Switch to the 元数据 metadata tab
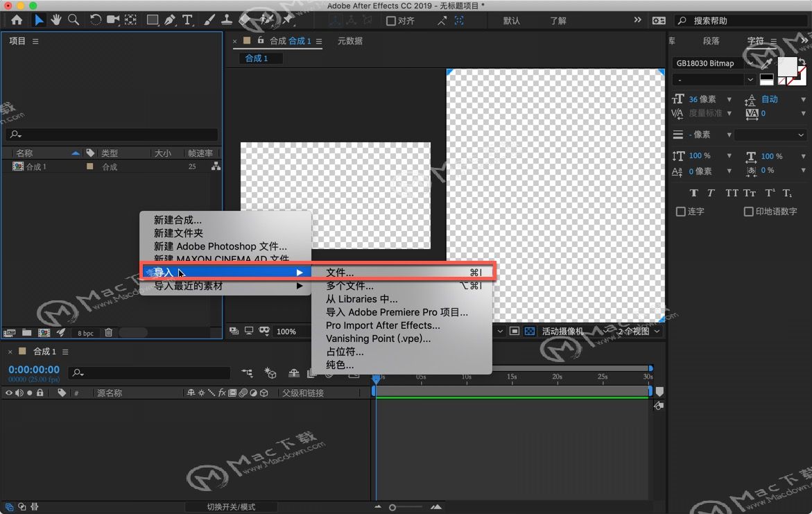Screen dimensions: 812x514 350,41
